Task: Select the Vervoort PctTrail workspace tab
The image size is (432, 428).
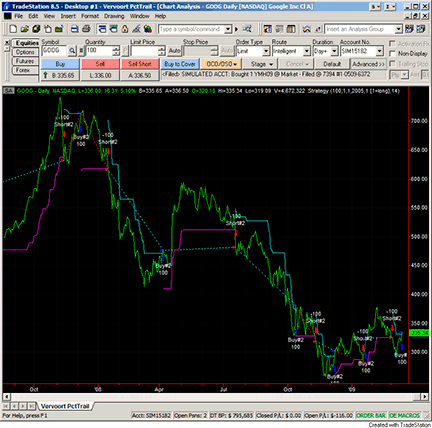Action: (65, 406)
